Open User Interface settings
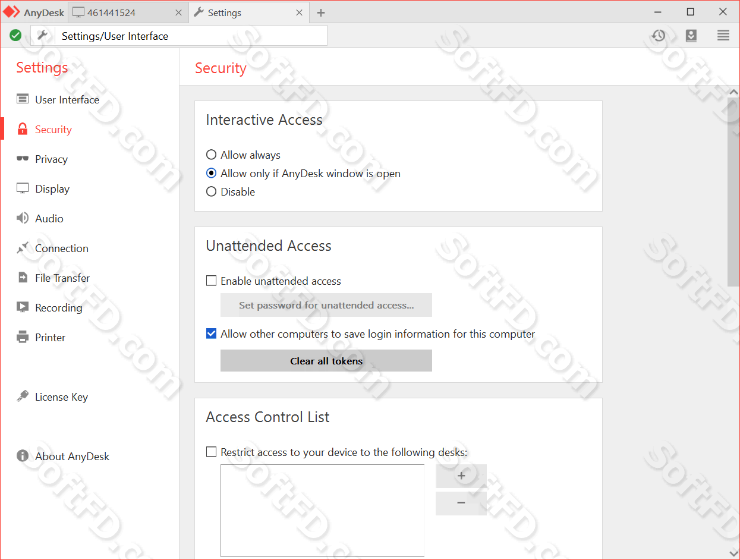Screen dimensions: 740x560 67,99
